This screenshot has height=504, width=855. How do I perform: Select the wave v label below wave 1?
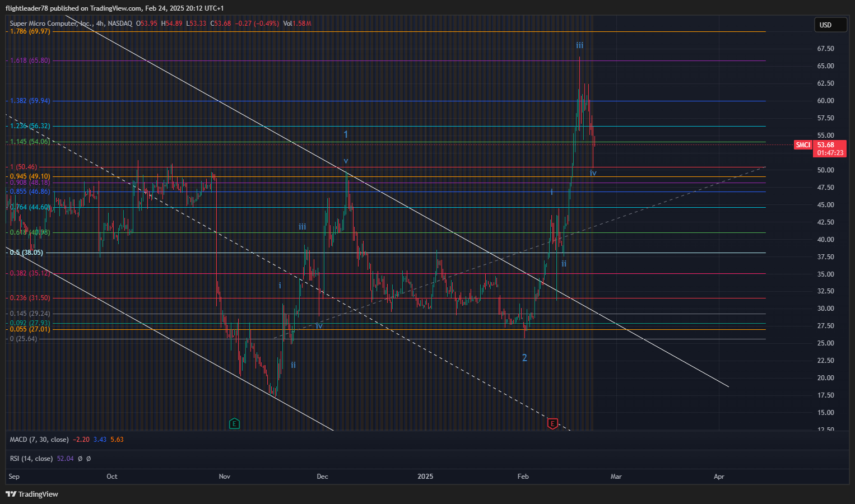[346, 161]
